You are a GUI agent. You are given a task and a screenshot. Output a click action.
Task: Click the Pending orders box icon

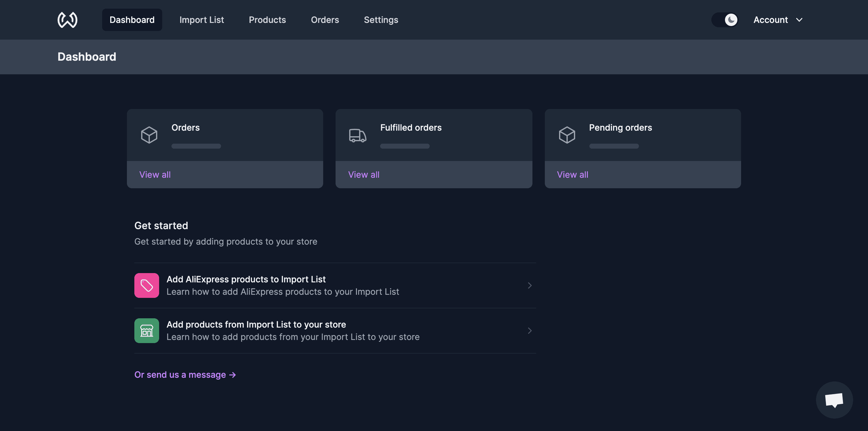point(567,135)
